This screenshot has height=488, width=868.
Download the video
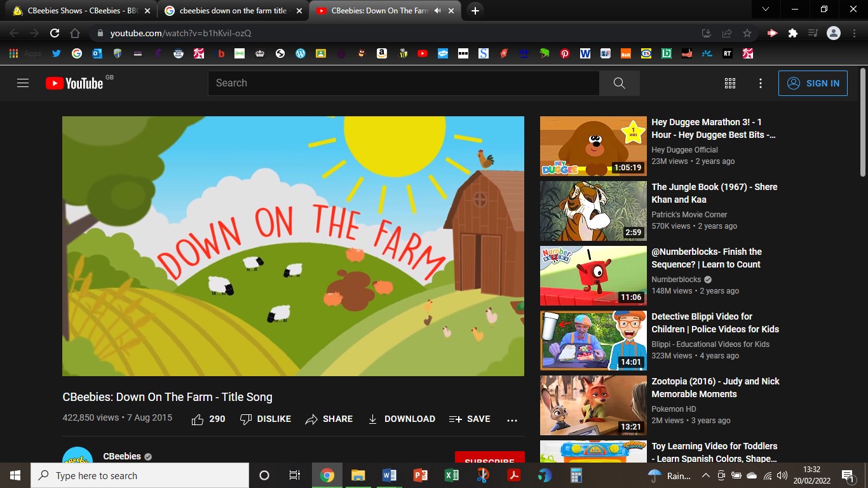(402, 419)
